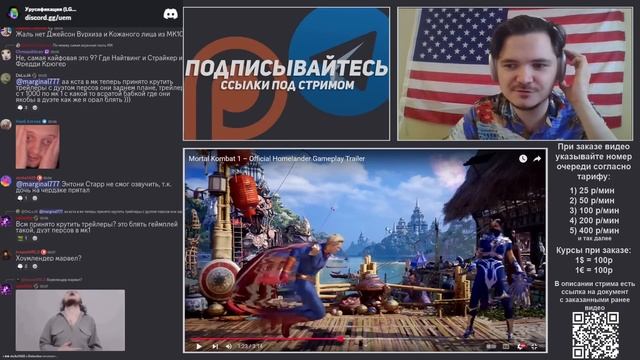Click avatar next to 'Не, самая кайфовая' message

(6, 55)
